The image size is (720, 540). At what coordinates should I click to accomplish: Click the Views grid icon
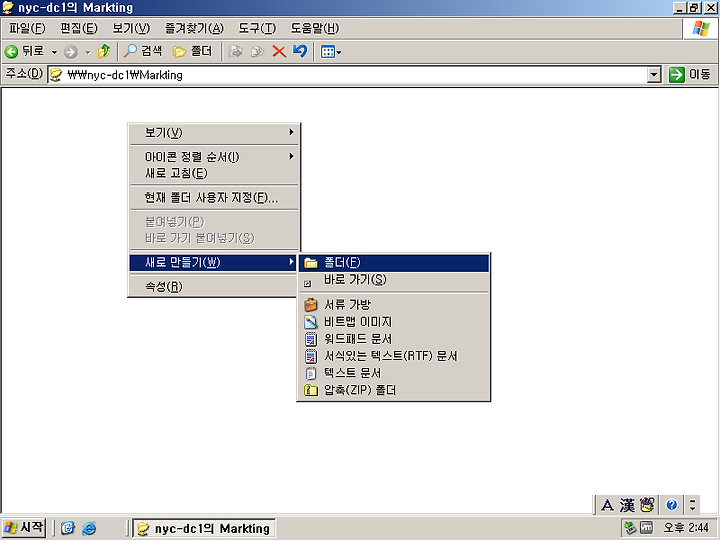tap(327, 52)
